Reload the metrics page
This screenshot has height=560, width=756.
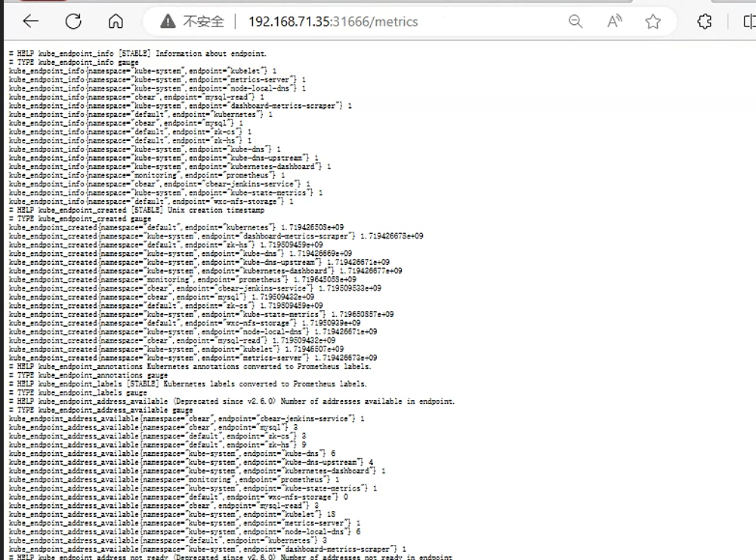click(x=73, y=21)
